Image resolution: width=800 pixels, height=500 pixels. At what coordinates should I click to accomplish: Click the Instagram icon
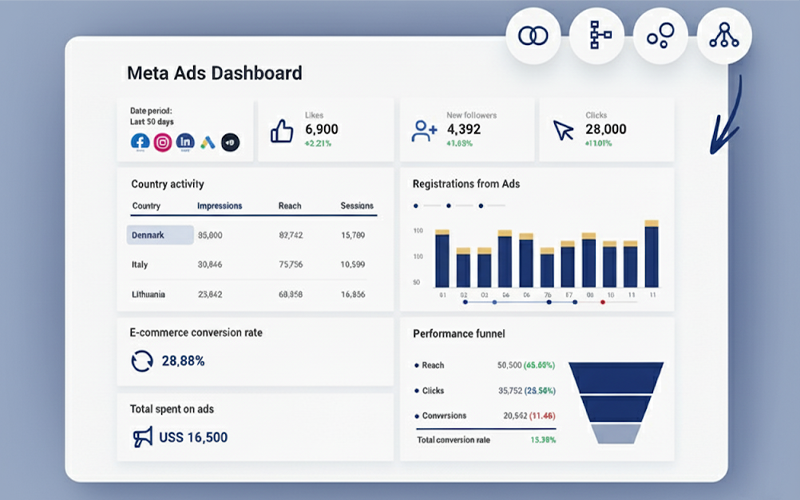[163, 142]
